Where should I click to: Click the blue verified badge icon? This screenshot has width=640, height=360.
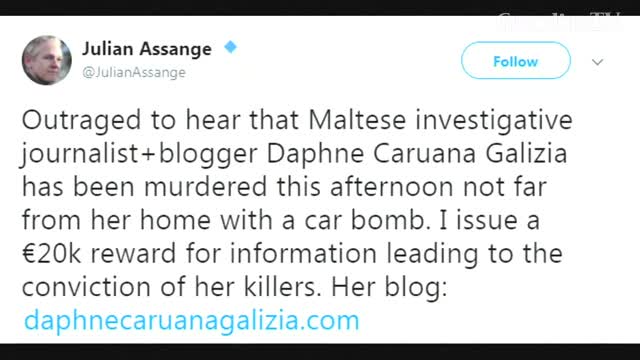pos(231,47)
